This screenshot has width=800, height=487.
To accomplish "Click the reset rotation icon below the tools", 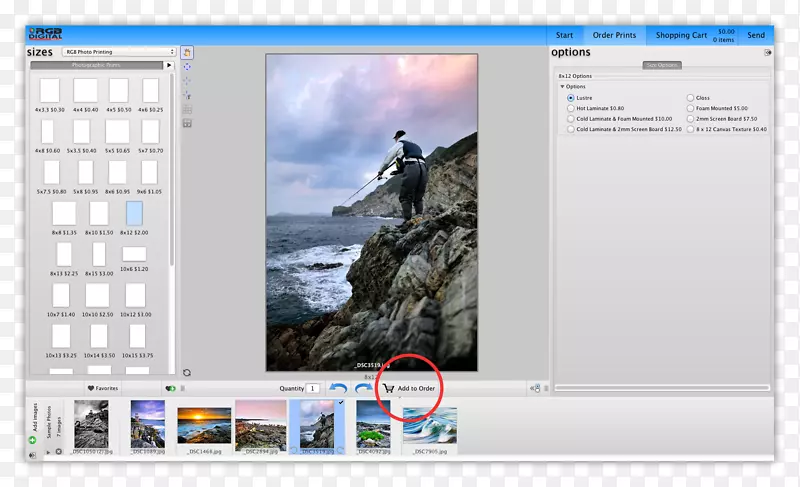I will [187, 372].
